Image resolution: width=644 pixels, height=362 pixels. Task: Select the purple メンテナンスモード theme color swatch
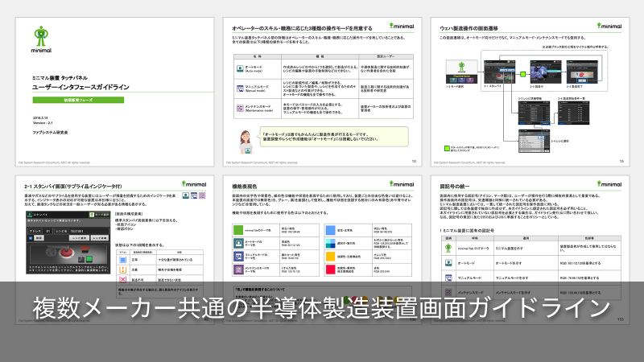point(238,269)
